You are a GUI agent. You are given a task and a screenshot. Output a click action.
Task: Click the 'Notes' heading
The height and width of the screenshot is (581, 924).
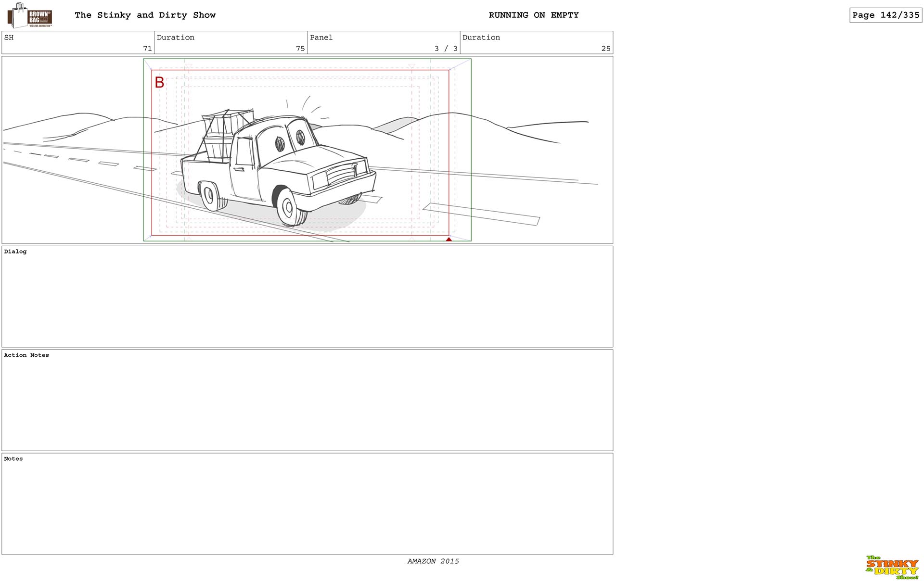(13, 459)
